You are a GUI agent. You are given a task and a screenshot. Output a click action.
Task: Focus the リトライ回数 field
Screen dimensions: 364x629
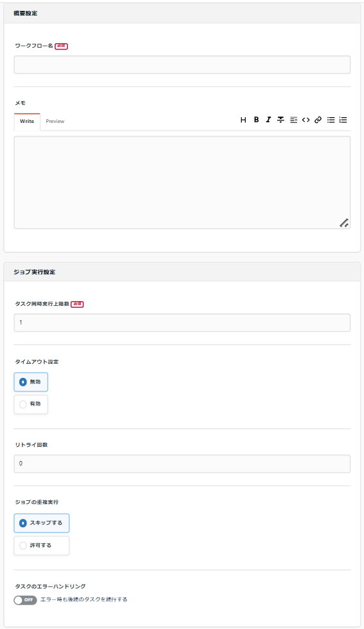coord(182,464)
